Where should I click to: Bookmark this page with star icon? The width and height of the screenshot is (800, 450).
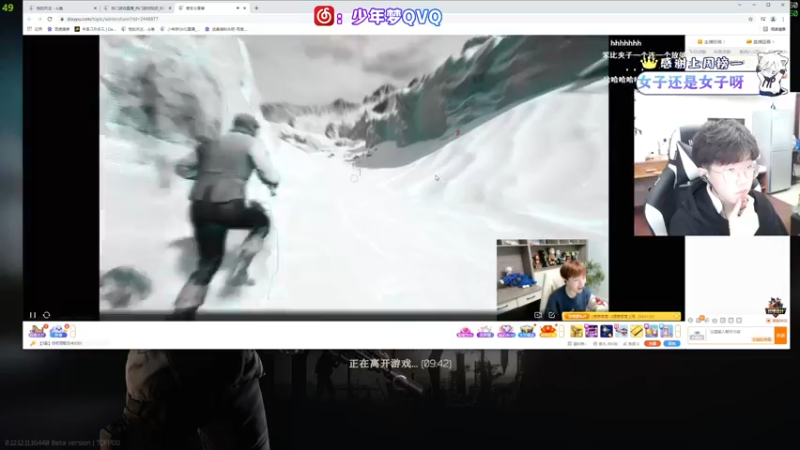coord(751,19)
